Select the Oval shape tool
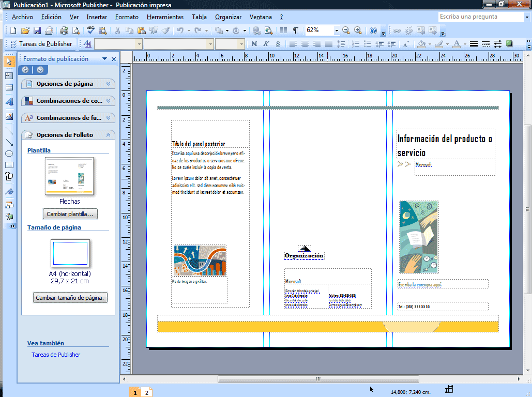 [9, 154]
